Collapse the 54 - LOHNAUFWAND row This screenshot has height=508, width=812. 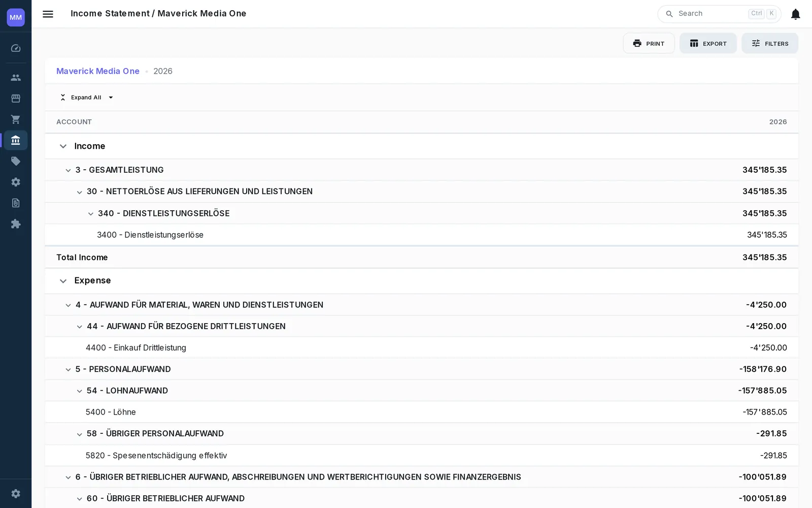tap(79, 391)
